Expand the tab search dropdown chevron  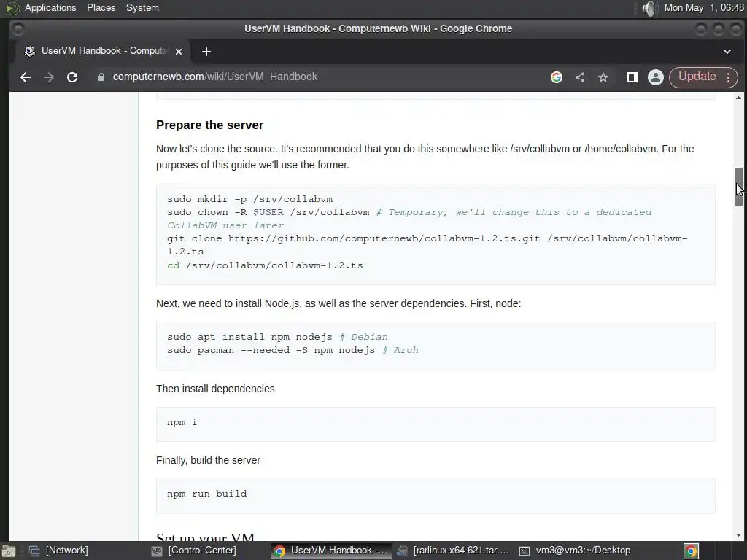(727, 52)
